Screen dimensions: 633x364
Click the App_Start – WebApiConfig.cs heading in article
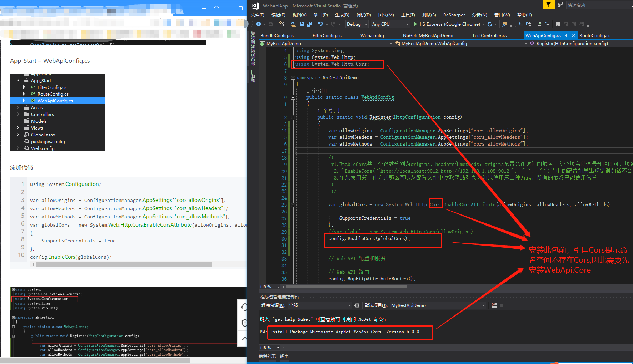[x=50, y=61]
